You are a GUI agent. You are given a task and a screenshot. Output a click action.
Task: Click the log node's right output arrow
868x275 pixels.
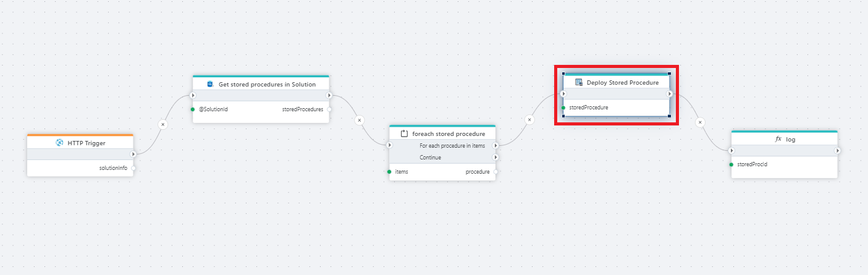(837, 150)
